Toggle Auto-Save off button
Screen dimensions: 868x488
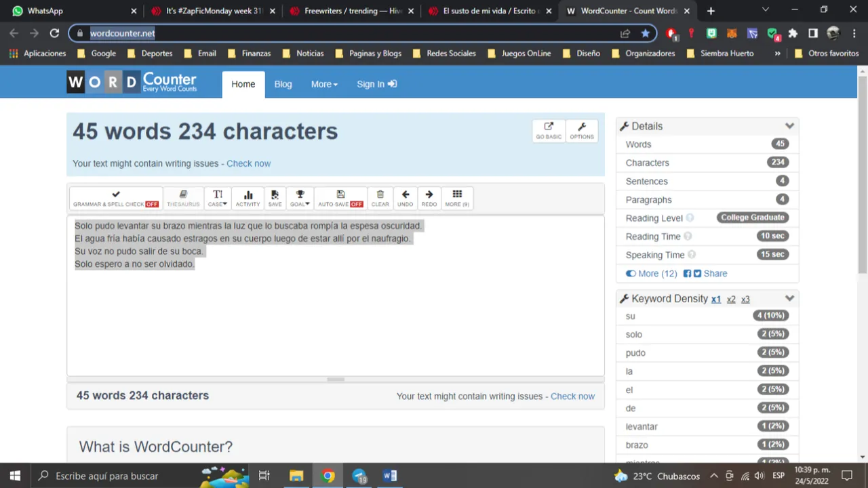[340, 198]
